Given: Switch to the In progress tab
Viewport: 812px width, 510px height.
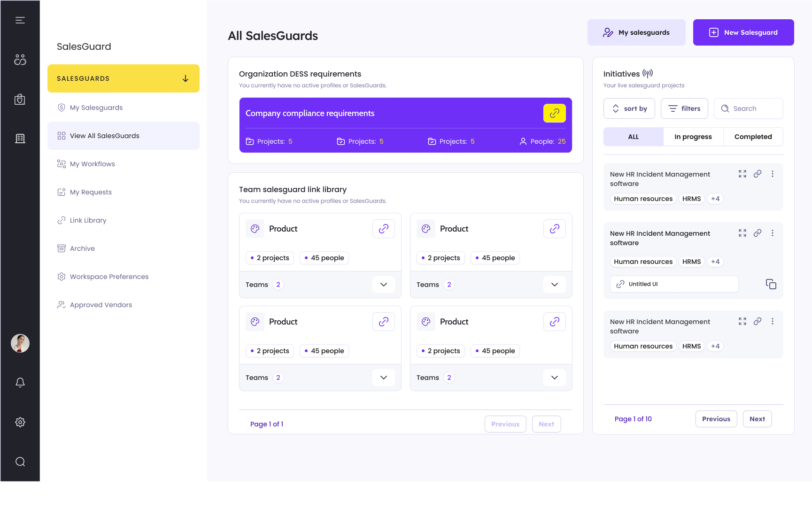Looking at the screenshot, I should pyautogui.click(x=693, y=137).
